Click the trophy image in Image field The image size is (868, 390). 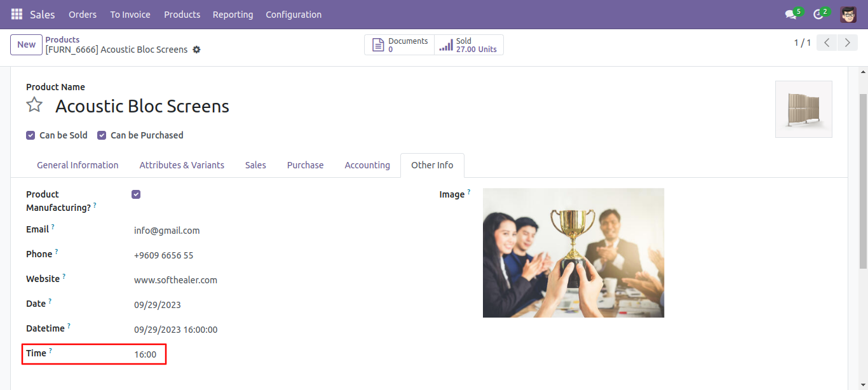click(573, 253)
